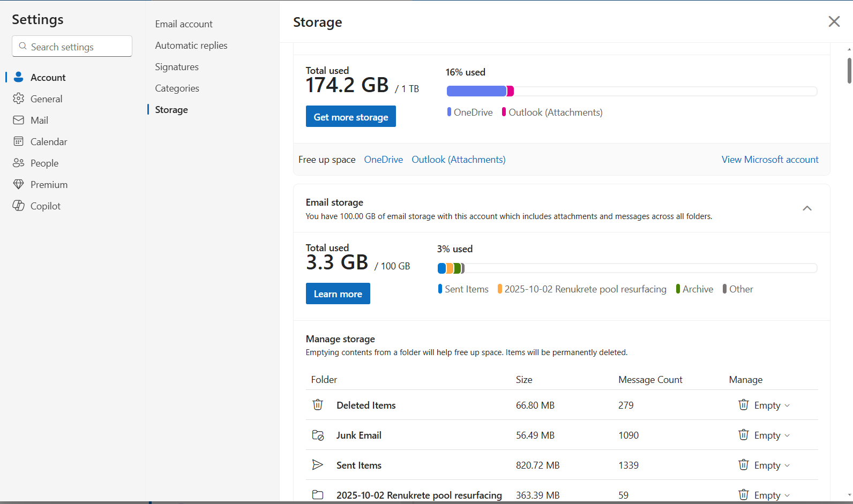Open Categories settings page
The height and width of the screenshot is (504, 853).
(177, 88)
